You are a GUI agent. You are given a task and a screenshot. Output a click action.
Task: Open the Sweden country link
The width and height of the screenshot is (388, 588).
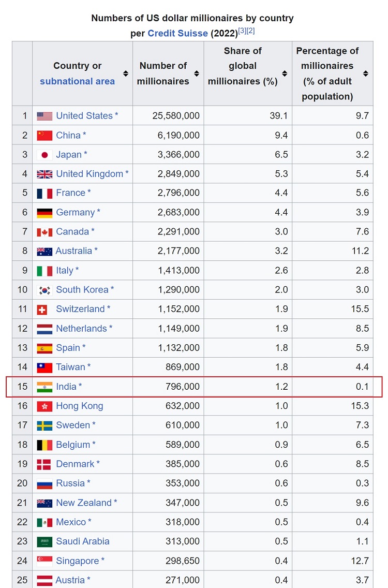[73, 425]
